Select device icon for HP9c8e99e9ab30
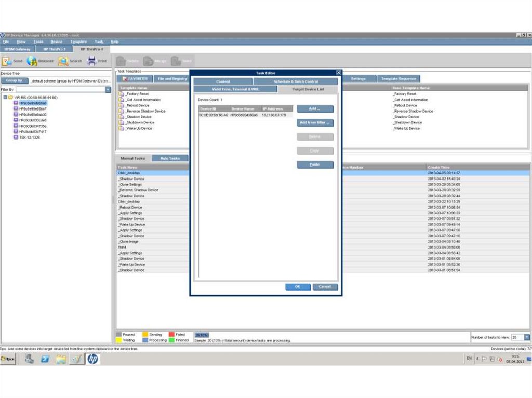 (16, 115)
